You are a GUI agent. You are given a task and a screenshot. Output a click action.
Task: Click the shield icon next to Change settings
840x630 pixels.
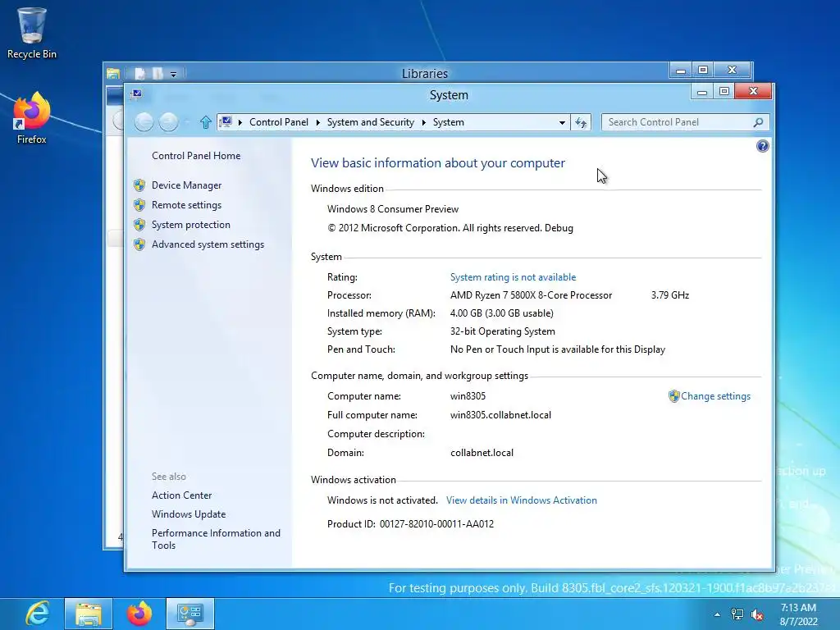pyautogui.click(x=674, y=396)
